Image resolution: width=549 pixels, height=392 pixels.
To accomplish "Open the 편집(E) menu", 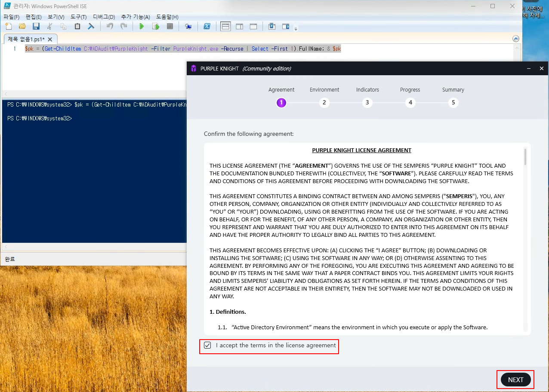I will [x=34, y=17].
